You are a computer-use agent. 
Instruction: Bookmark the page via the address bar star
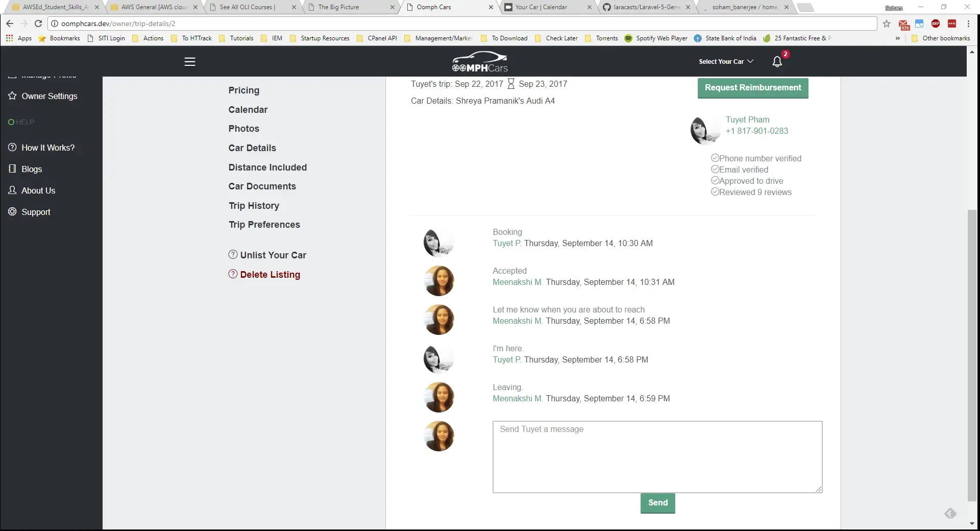coord(887,23)
